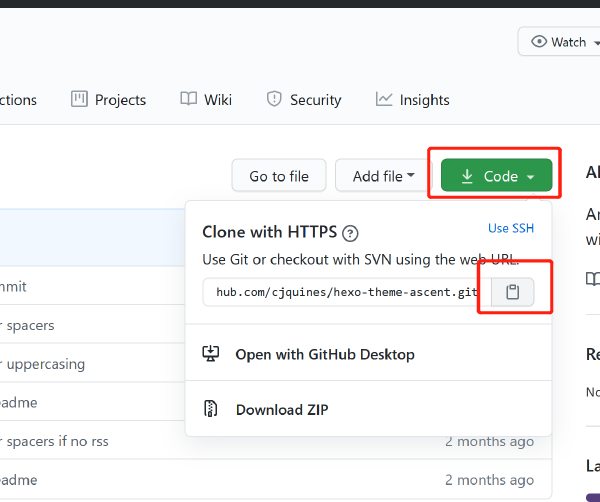Click the Watch button with eye icon

pyautogui.click(x=559, y=41)
